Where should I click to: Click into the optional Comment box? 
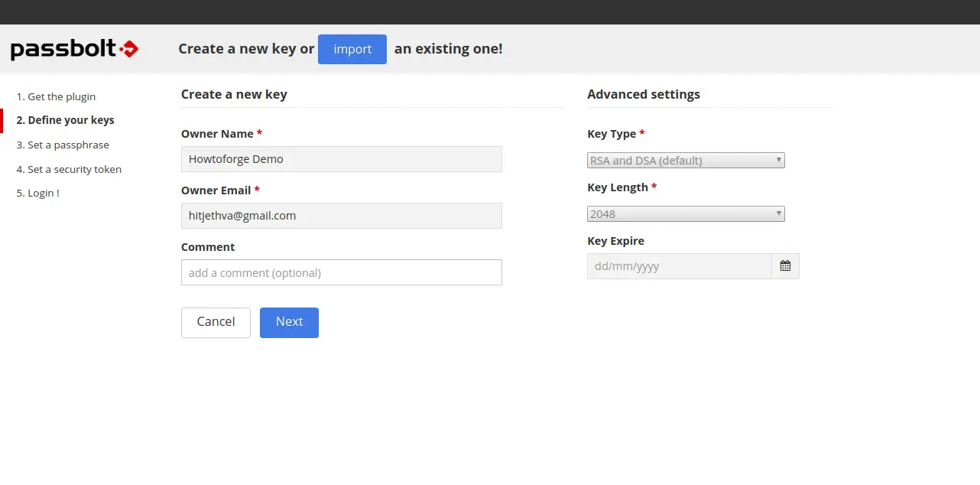(341, 272)
